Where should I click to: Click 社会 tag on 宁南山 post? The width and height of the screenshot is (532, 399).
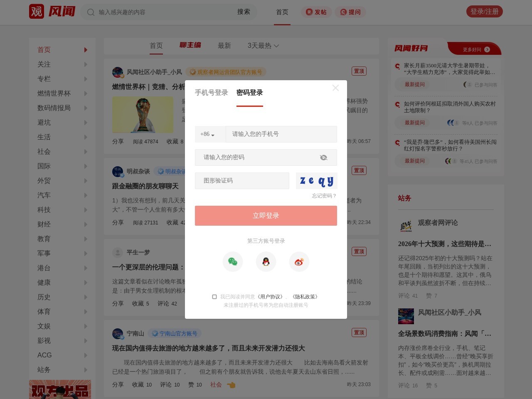[216, 385]
